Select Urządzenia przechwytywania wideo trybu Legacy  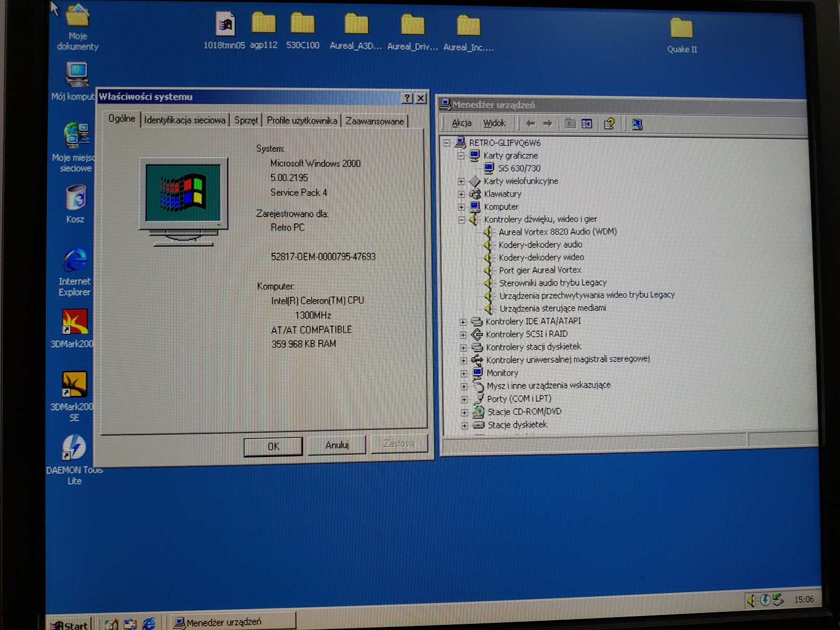point(587,295)
